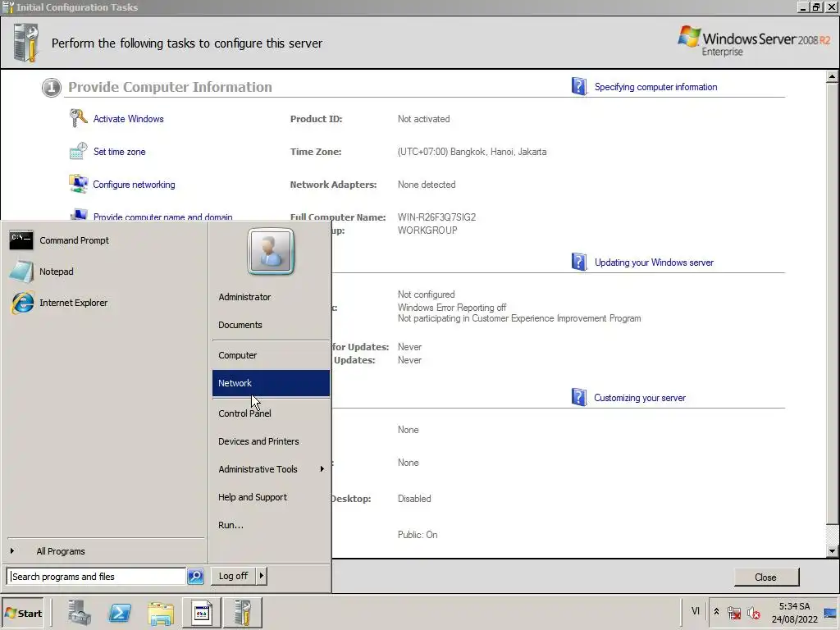Image resolution: width=840 pixels, height=630 pixels.
Task: Open Documents from Start menu
Action: (x=271, y=325)
